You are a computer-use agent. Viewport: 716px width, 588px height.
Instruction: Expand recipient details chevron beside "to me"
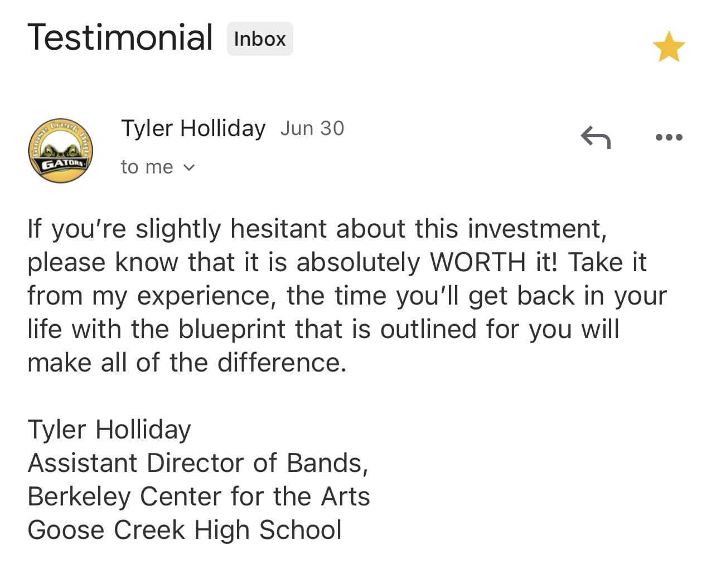point(190,167)
